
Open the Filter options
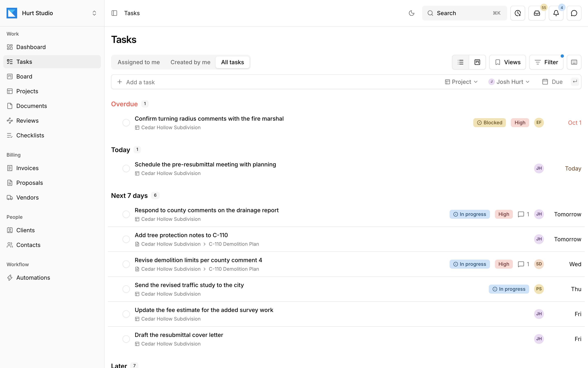[546, 62]
